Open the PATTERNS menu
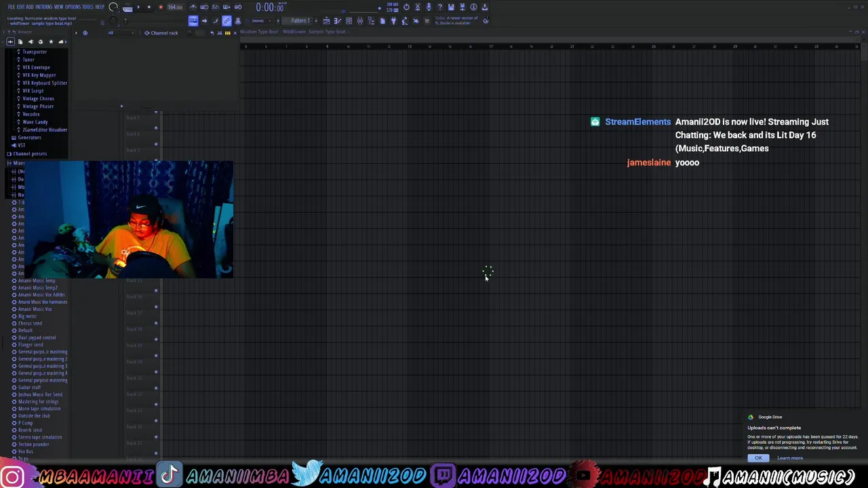 point(43,7)
